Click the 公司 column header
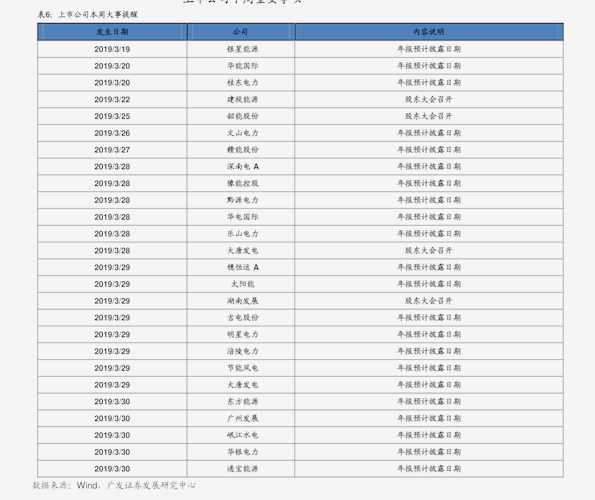This screenshot has height=500, width=595. click(241, 32)
